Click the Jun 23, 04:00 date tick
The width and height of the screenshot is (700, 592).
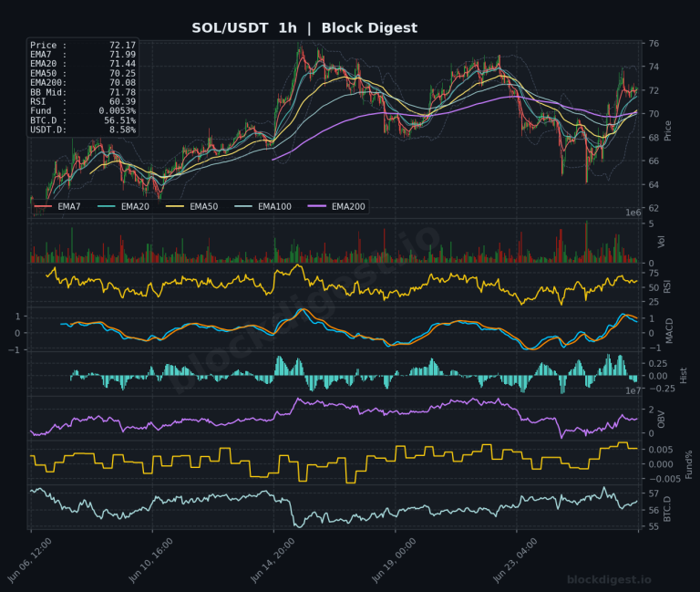(x=515, y=561)
